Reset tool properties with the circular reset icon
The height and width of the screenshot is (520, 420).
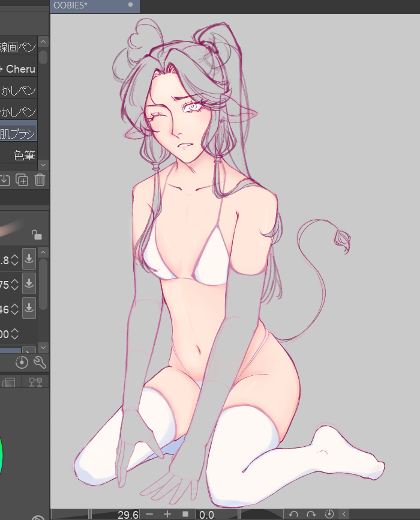22,362
